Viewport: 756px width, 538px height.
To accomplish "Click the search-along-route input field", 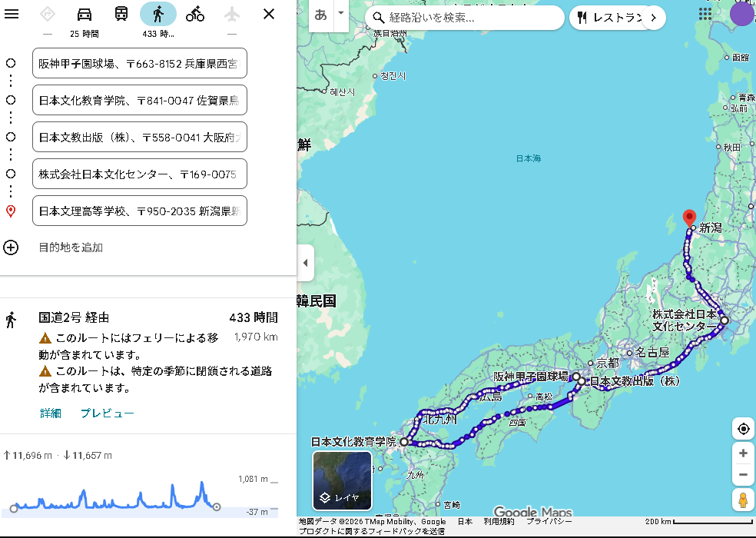I will [472, 18].
